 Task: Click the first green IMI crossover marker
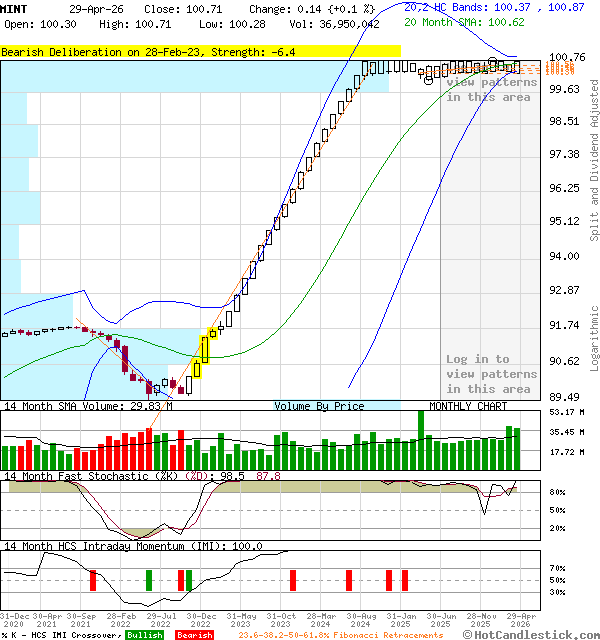[149, 580]
